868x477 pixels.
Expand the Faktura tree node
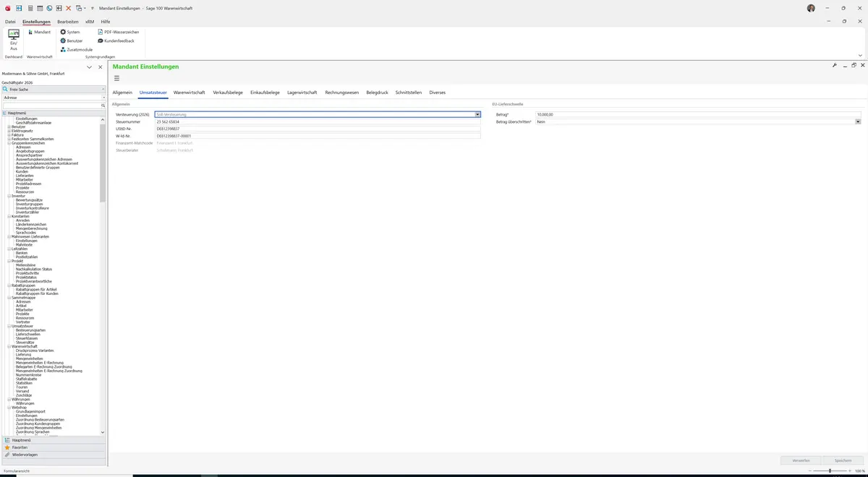(x=9, y=135)
